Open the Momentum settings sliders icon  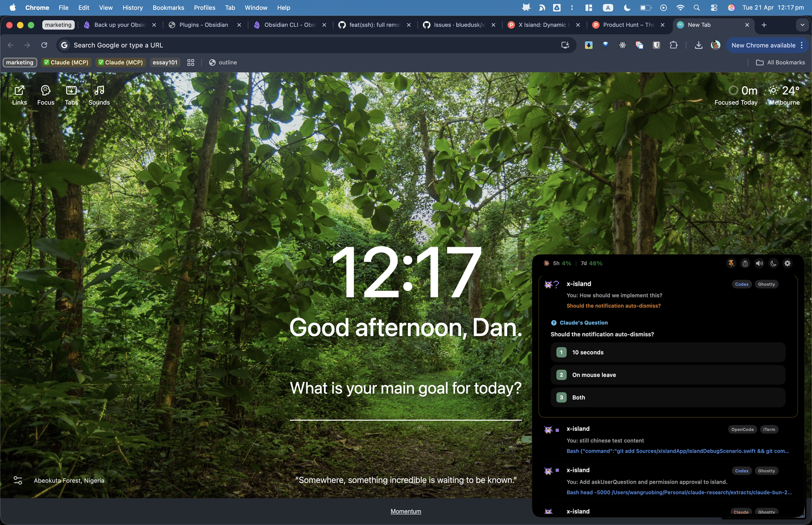(x=18, y=480)
